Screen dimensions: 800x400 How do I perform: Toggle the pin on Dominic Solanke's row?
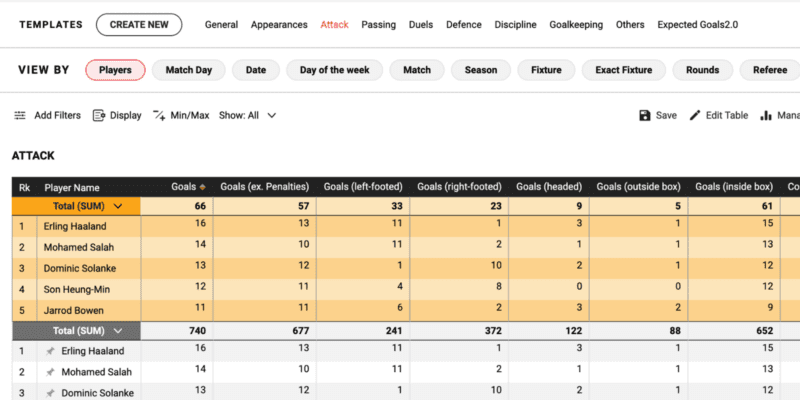[x=49, y=390]
